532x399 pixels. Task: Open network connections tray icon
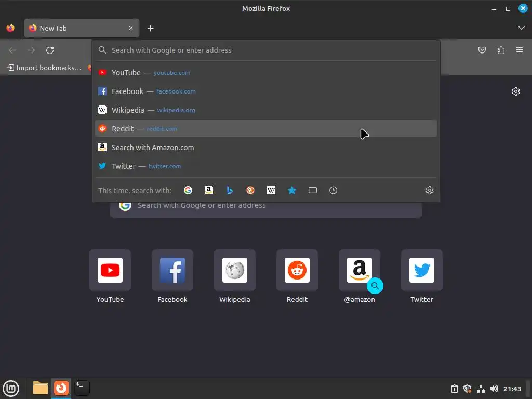point(481,389)
